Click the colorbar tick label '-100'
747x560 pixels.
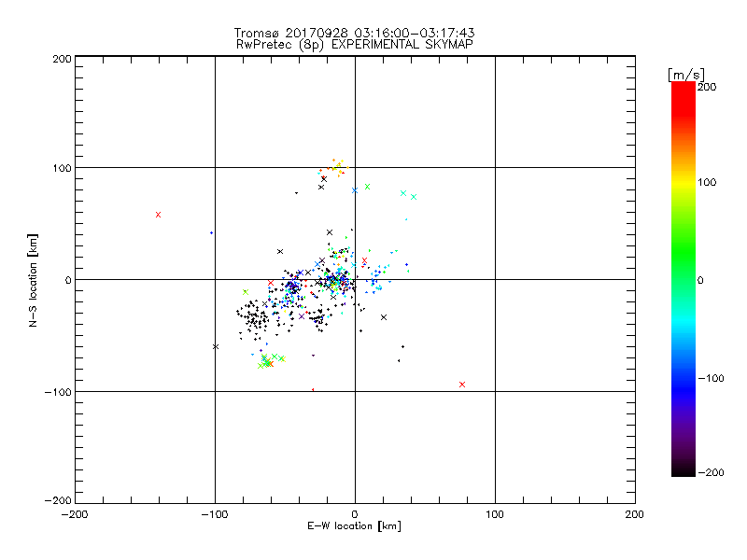click(711, 378)
